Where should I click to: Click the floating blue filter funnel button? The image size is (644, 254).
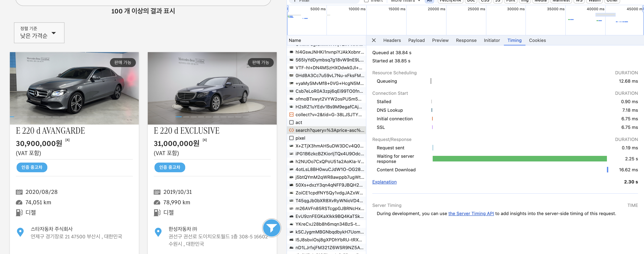coord(272,228)
